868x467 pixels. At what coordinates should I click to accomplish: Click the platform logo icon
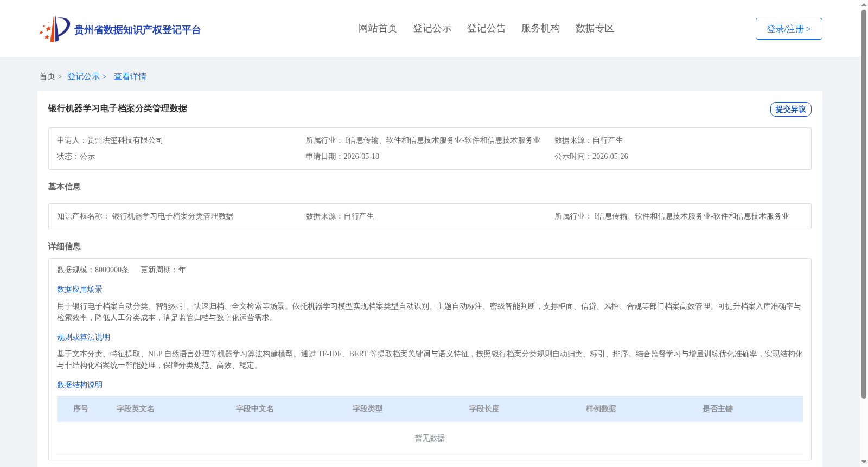55,29
